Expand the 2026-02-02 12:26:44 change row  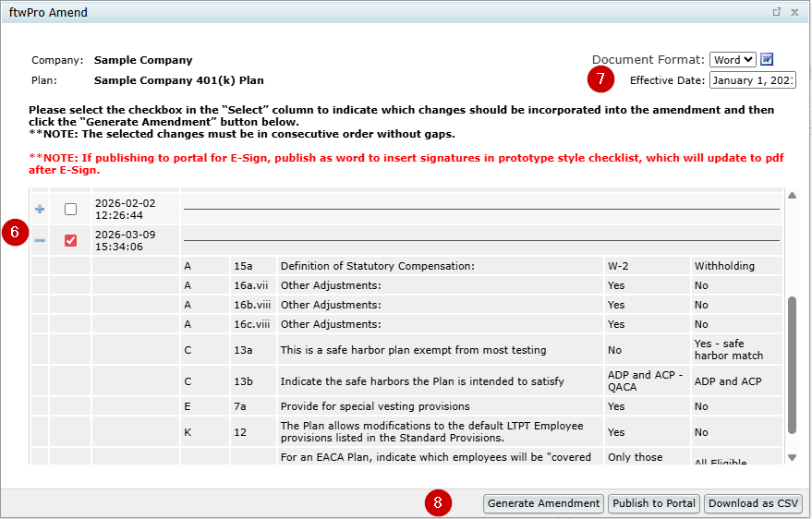click(40, 209)
